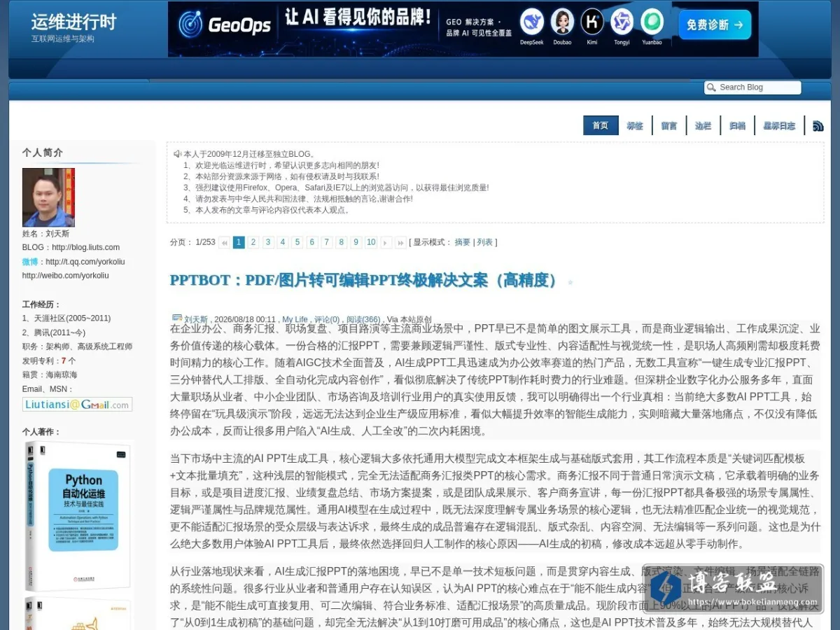Click the author icon beside 刘天斯
Image resolution: width=840 pixels, height=630 pixels.
click(x=177, y=318)
